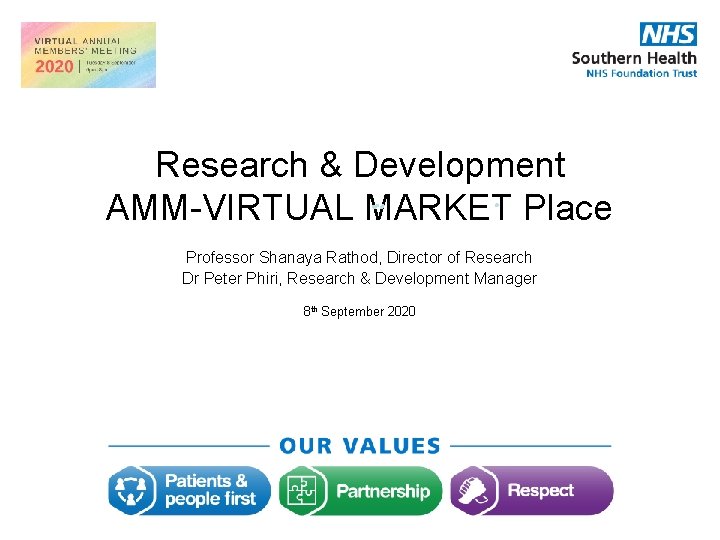Click the 'NHS Foundation Trust' text
720x540 pixels.
pos(641,73)
